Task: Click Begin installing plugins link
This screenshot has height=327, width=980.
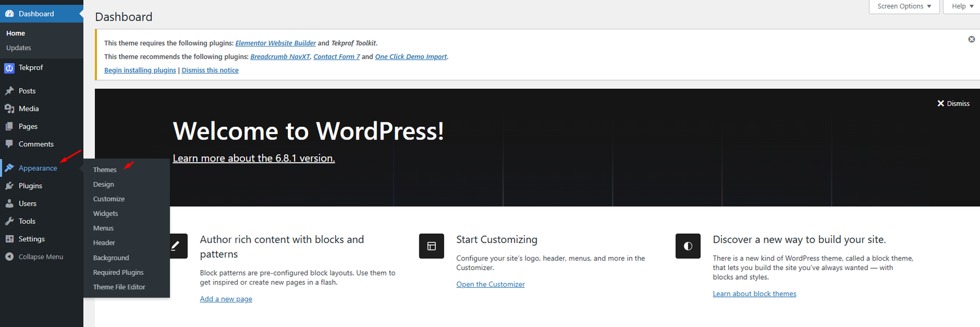Action: (x=140, y=70)
